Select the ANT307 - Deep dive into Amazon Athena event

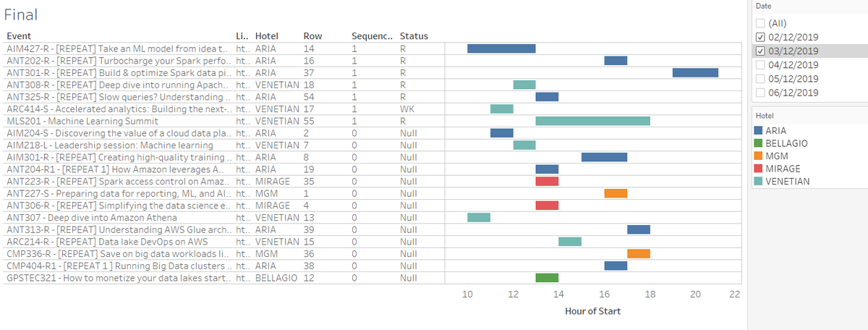click(92, 217)
